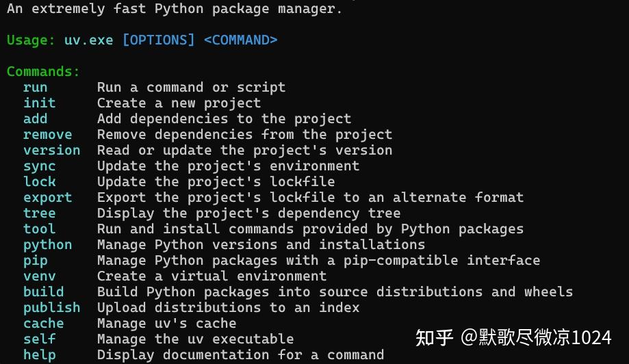Click the '[OPTIONS]' text in usage line
Image resolution: width=629 pixels, height=364 pixels.
[159, 40]
